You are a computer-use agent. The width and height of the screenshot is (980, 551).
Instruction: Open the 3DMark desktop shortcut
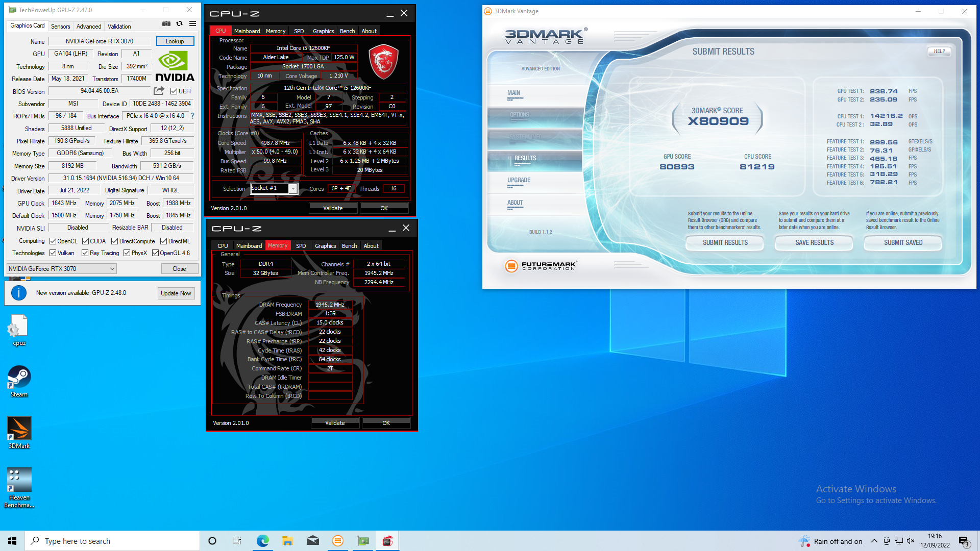[x=19, y=433]
